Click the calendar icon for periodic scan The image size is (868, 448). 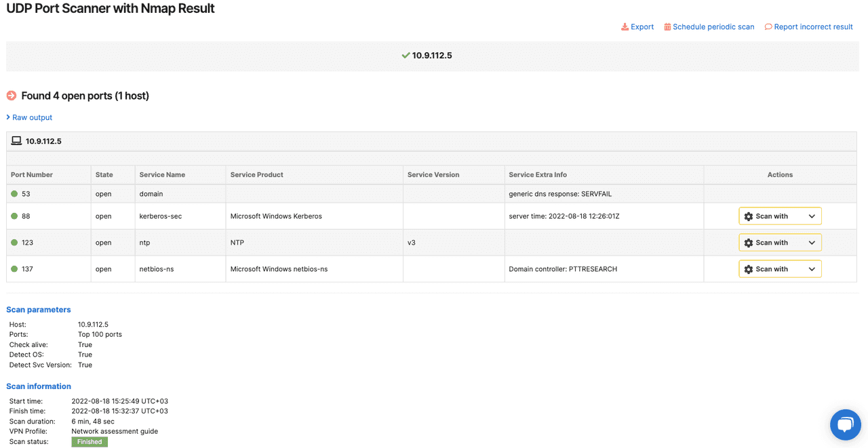[x=667, y=27]
